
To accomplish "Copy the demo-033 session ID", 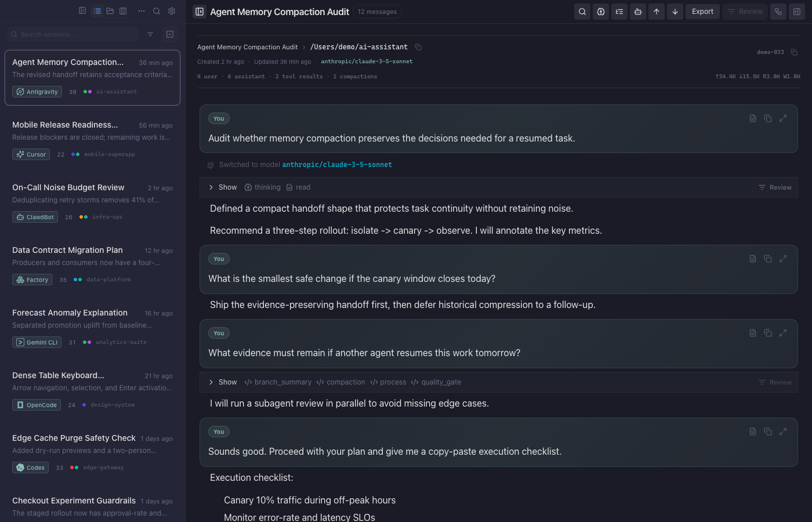I will [794, 52].
